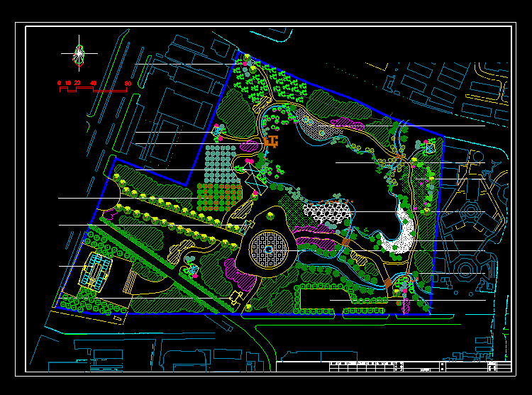Select the circular paved plaza center
The image size is (532, 395).
pos(268,250)
